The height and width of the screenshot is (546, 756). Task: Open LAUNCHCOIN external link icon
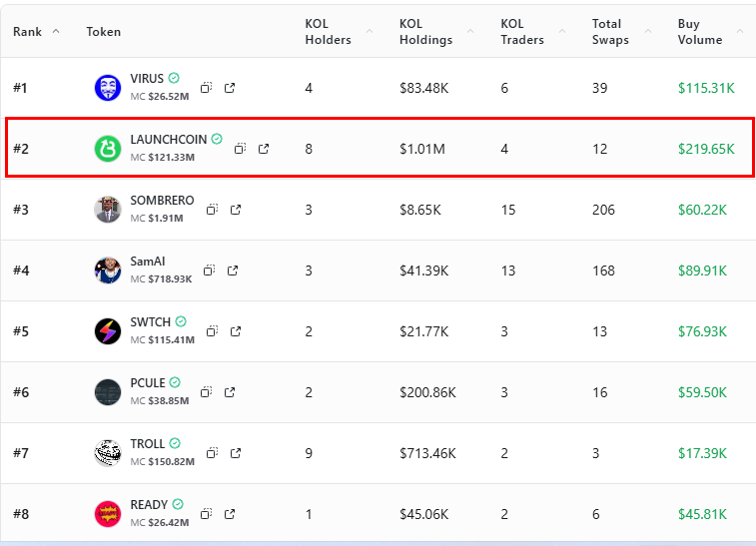(x=264, y=149)
